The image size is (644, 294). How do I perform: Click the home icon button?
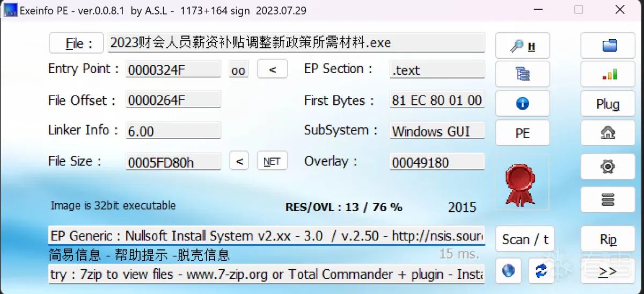608,133
